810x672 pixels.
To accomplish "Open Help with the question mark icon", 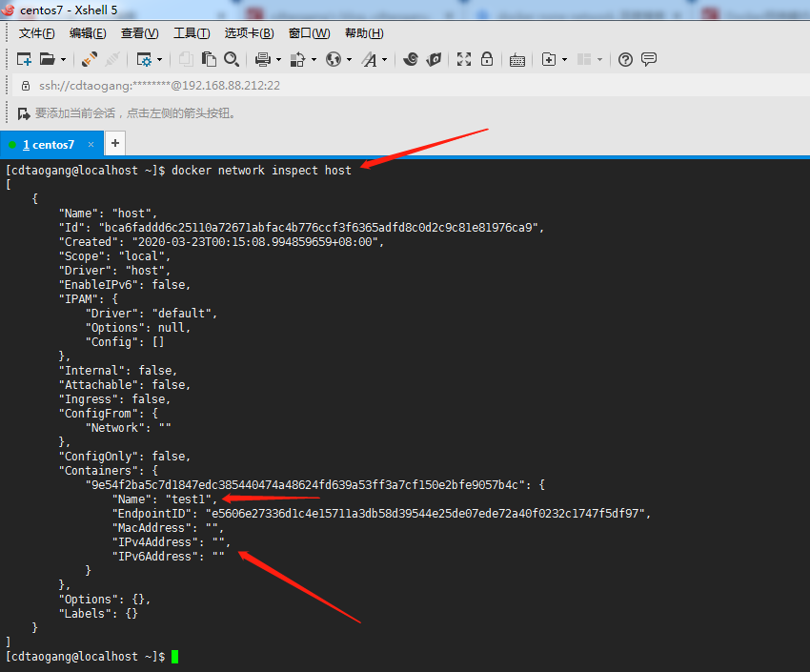I will [x=625, y=60].
